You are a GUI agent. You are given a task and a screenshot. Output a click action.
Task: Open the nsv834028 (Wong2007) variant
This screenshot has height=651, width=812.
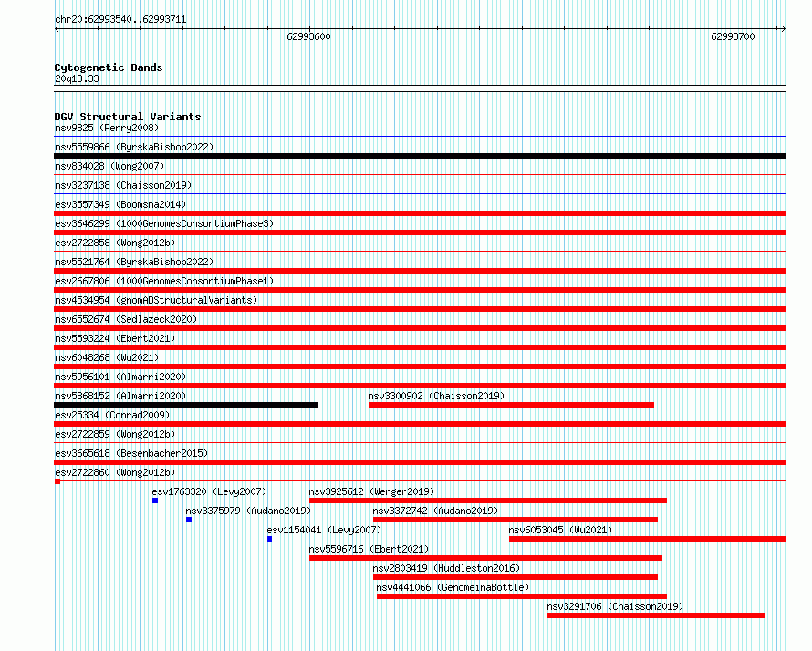[x=109, y=166]
